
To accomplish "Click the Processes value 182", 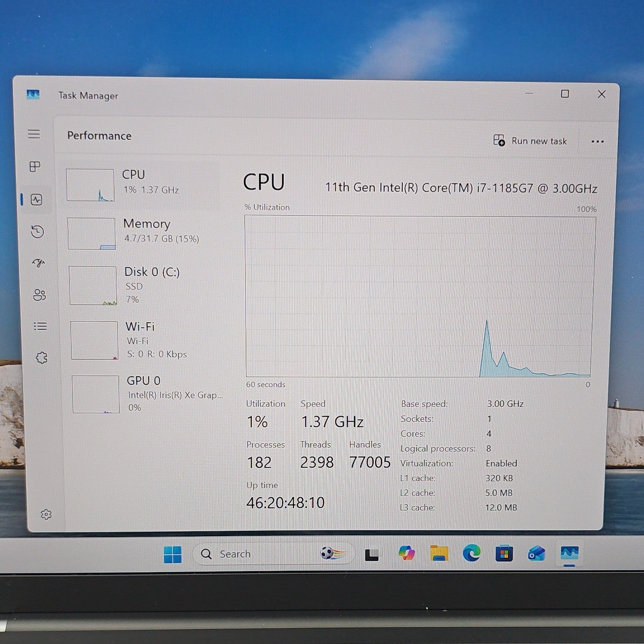I will pyautogui.click(x=259, y=462).
